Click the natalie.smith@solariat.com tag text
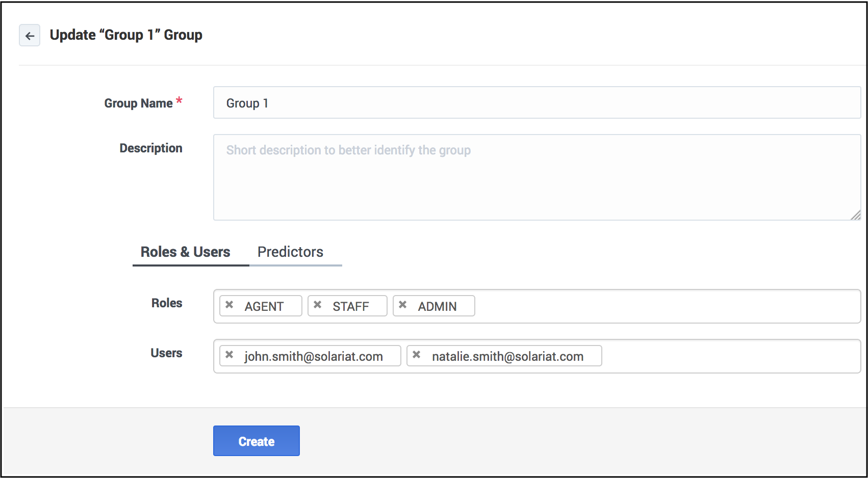This screenshot has width=868, height=479. pos(507,356)
